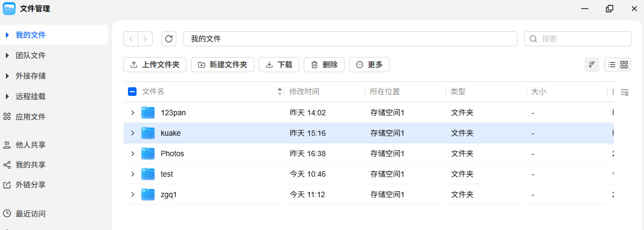Expand the 123pan folder row chevron
This screenshot has width=644, height=230.
132,113
